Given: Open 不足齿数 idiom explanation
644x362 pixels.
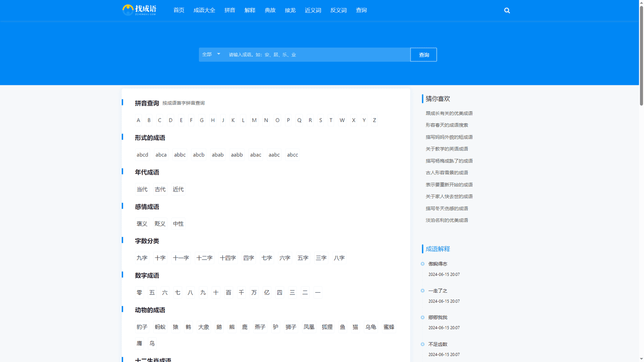Looking at the screenshot, I should tap(438, 345).
